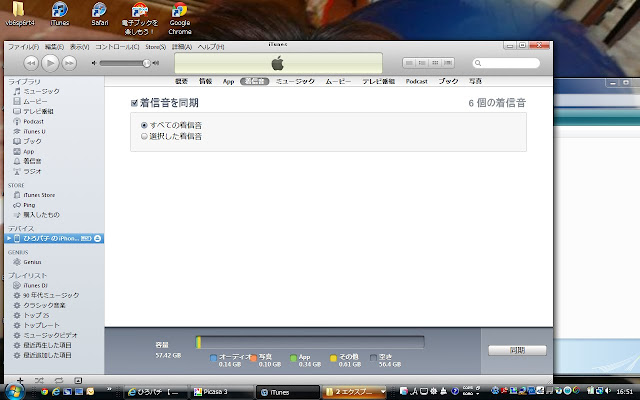Switch to the ブック tab
Screen dimensions: 640x400
tap(448, 81)
